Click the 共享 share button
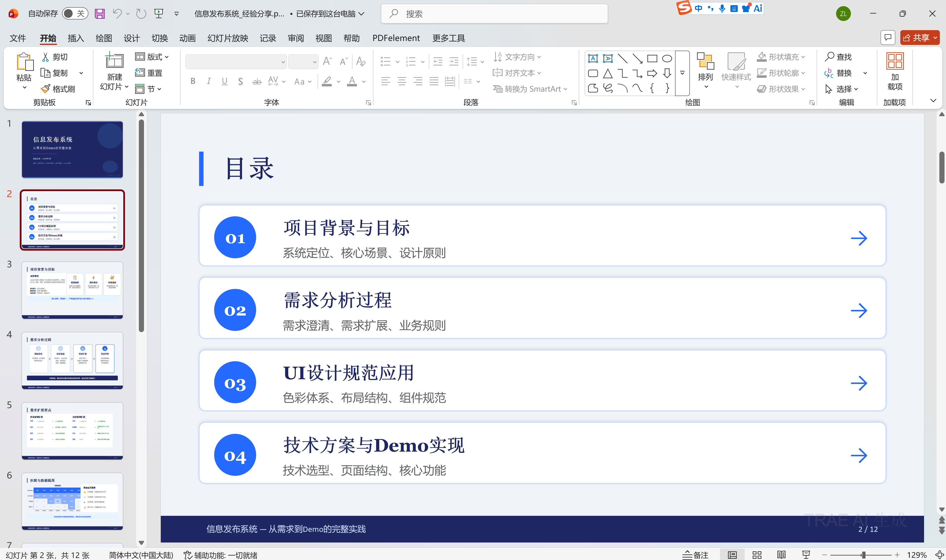The width and height of the screenshot is (946, 560). 920,37
